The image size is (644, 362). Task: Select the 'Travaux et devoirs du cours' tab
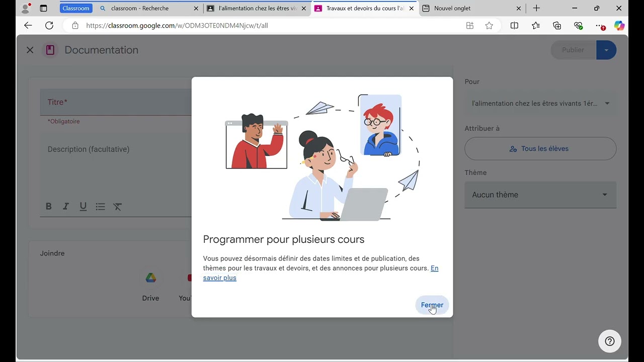click(365, 8)
